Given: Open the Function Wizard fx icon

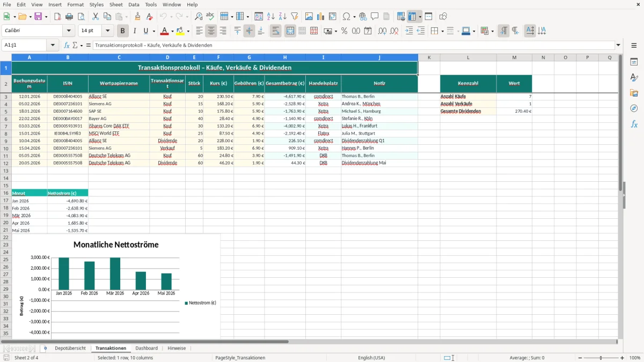Looking at the screenshot, I should pyautogui.click(x=67, y=45).
